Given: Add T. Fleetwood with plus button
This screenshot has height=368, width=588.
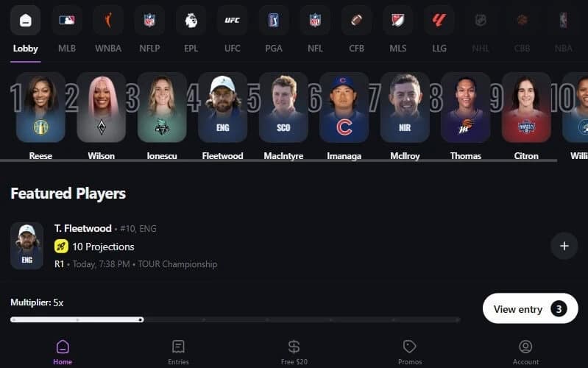Looking at the screenshot, I should coord(564,246).
